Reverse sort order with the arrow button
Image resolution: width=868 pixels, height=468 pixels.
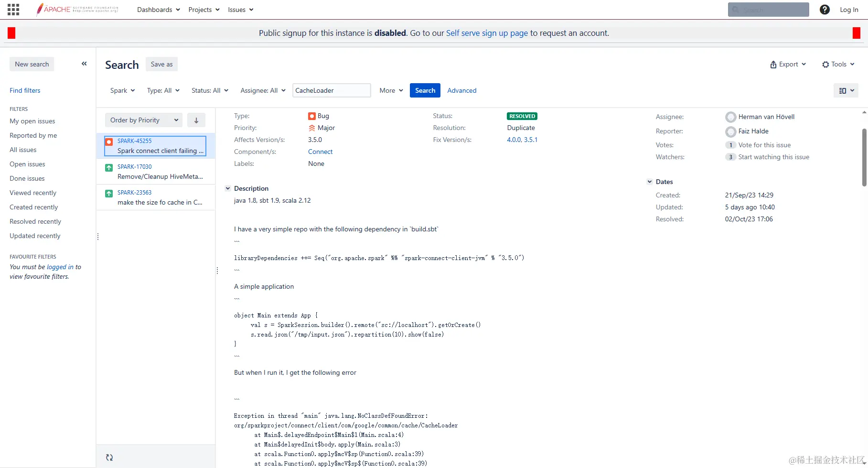click(196, 120)
